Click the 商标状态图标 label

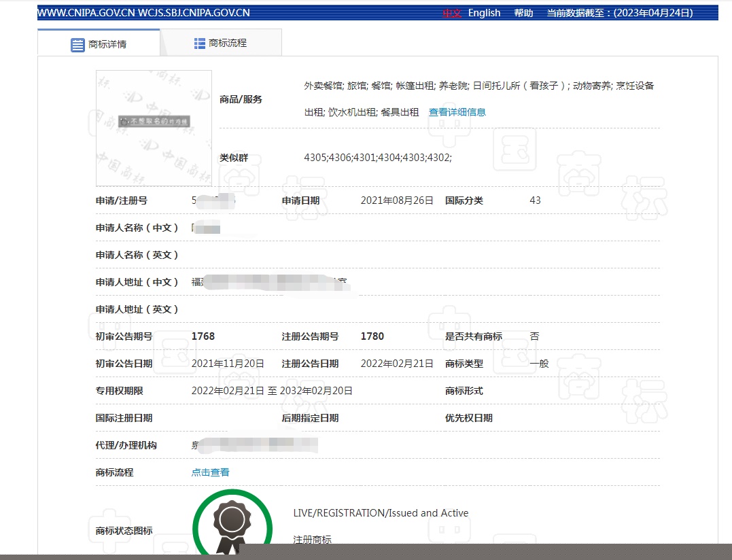(x=124, y=531)
